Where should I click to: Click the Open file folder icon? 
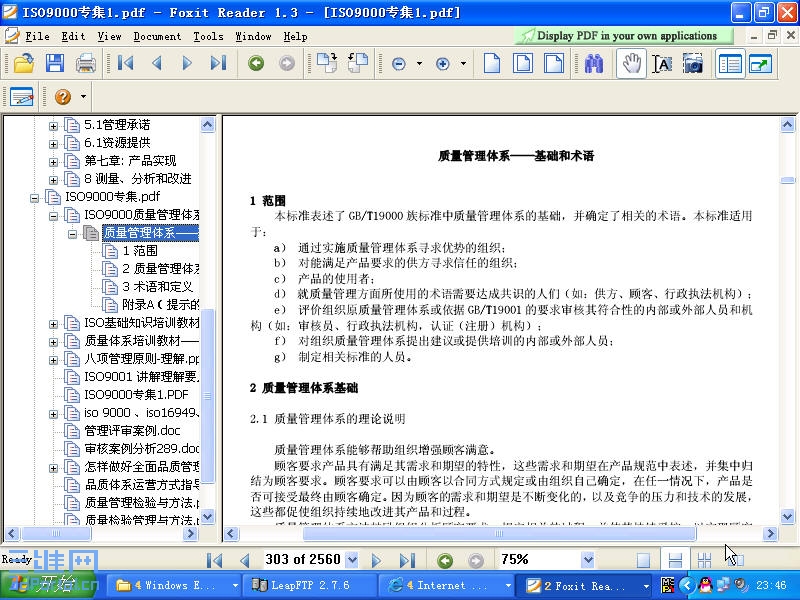(x=23, y=64)
